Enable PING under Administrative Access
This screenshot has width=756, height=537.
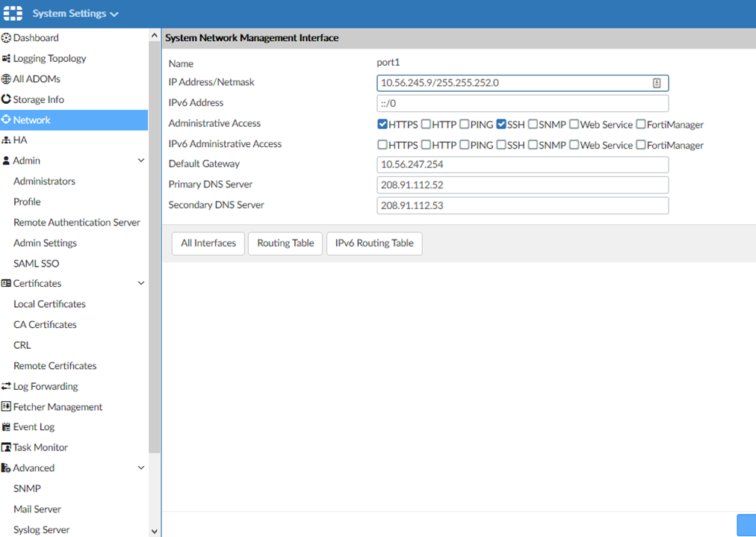tap(465, 125)
